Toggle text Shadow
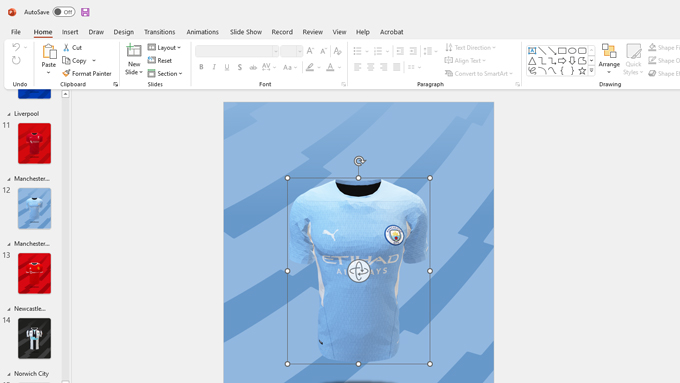The width and height of the screenshot is (680, 383). tap(240, 67)
